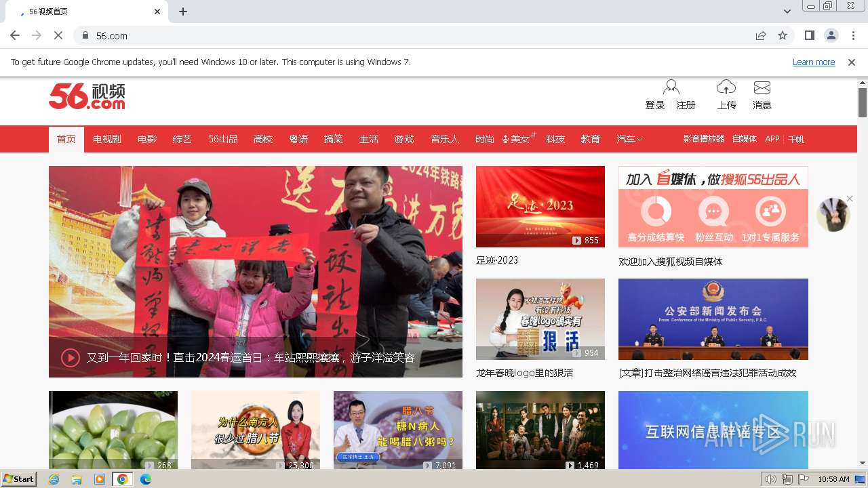Open the 为什么南方人很少过腊八节 thumbnail
Image resolution: width=868 pixels, height=488 pixels.
pyautogui.click(x=256, y=430)
